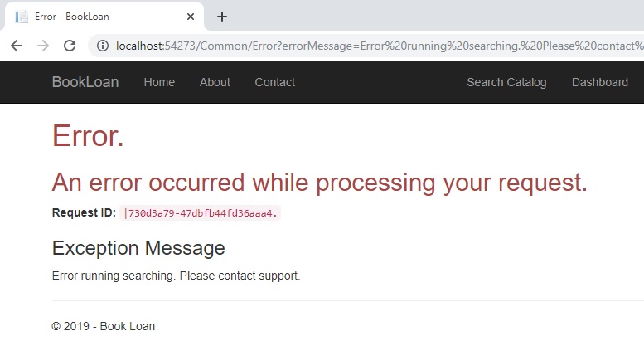Click the localhost address bar
The image size is (644, 356).
pos(370,46)
